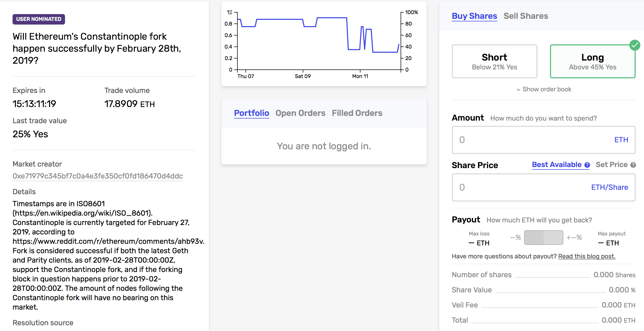Open market creator address link

[x=98, y=176]
